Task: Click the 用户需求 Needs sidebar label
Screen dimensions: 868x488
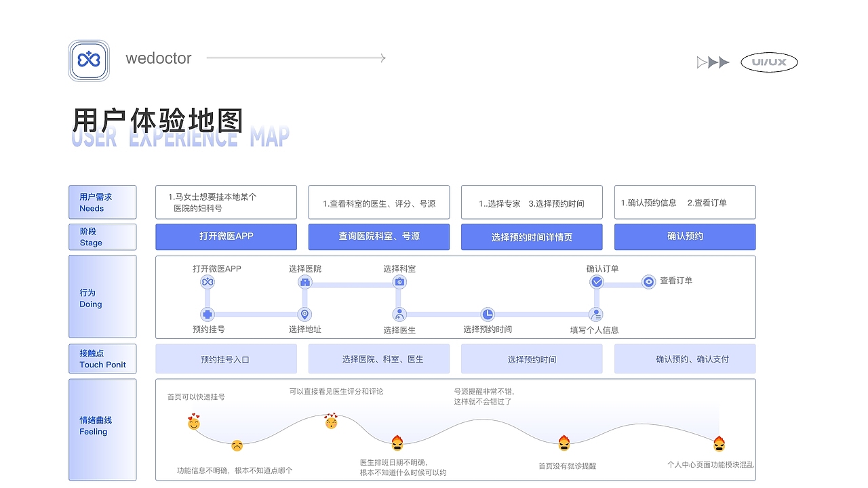Action: point(102,202)
